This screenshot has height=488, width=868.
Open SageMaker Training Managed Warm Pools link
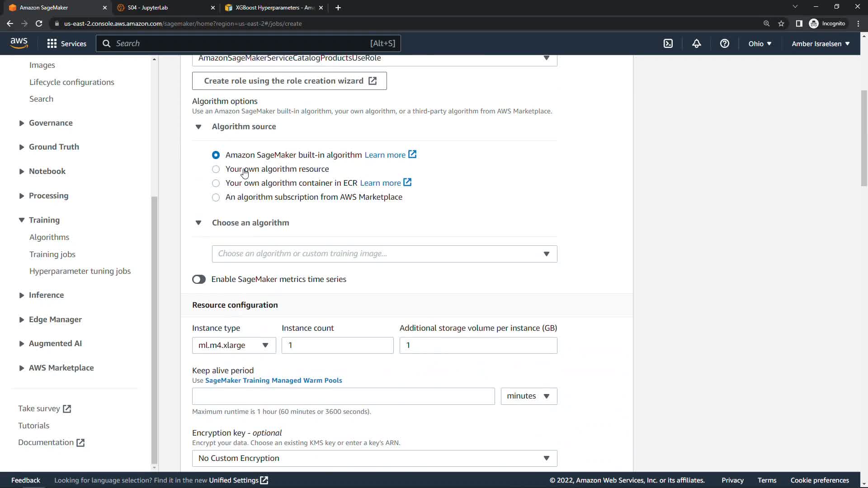274,380
